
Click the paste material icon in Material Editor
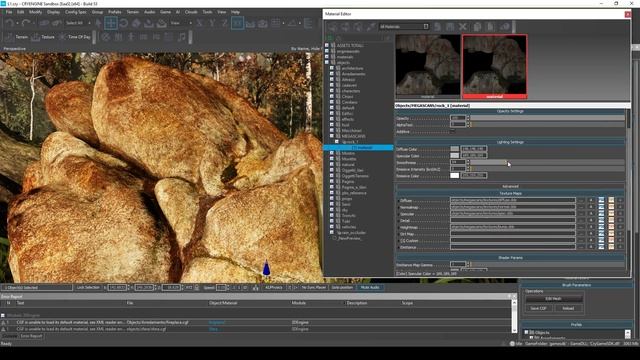click(x=490, y=27)
